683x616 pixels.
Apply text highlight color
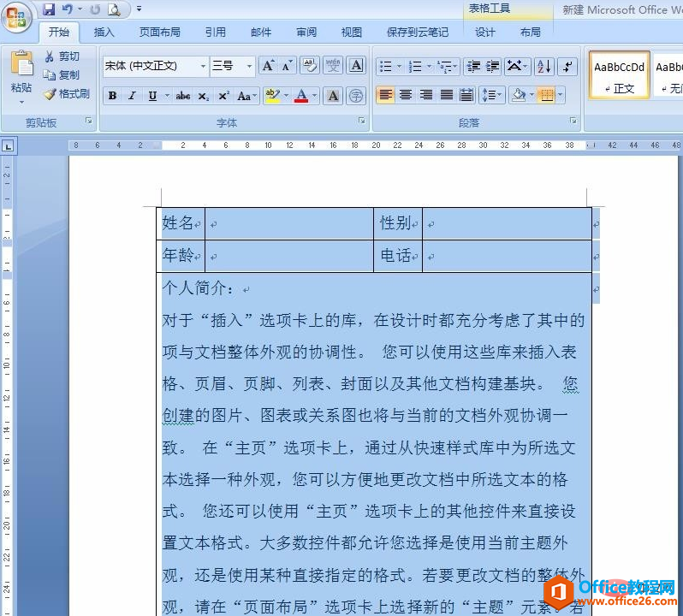click(x=273, y=96)
